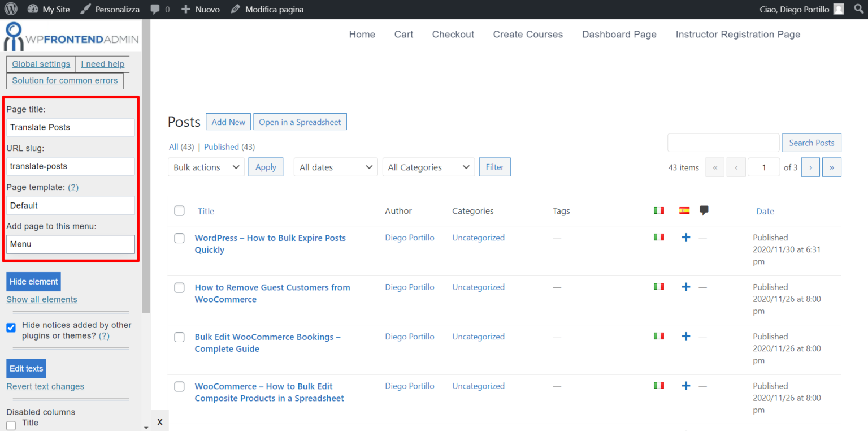This screenshot has height=431, width=868.
Task: Open the search icon in the top bar
Action: coord(858,9)
